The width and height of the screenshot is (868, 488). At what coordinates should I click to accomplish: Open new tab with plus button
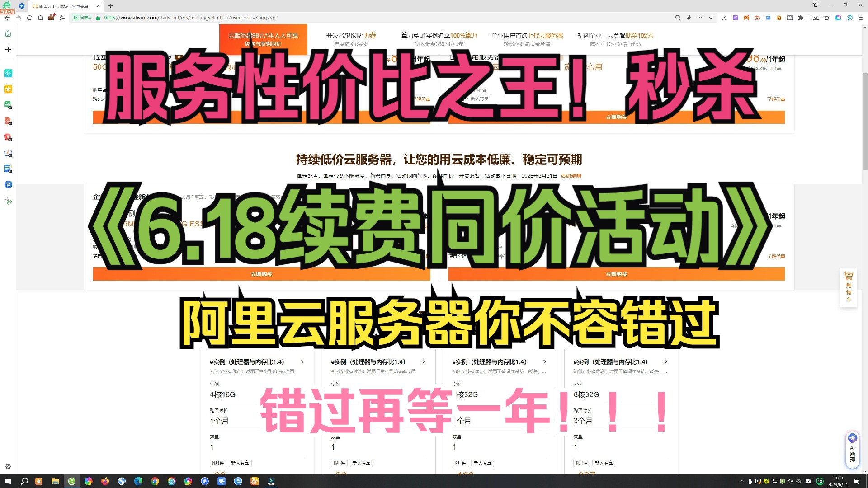(x=110, y=6)
